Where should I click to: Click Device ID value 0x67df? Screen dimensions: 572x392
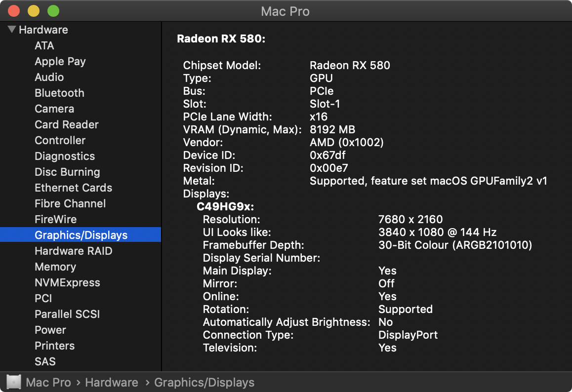[327, 156]
